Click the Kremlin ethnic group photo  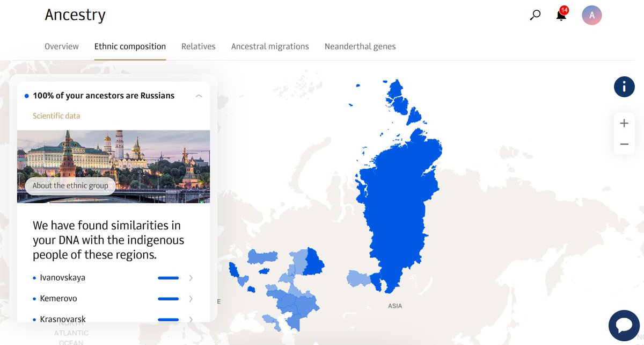coord(113,166)
